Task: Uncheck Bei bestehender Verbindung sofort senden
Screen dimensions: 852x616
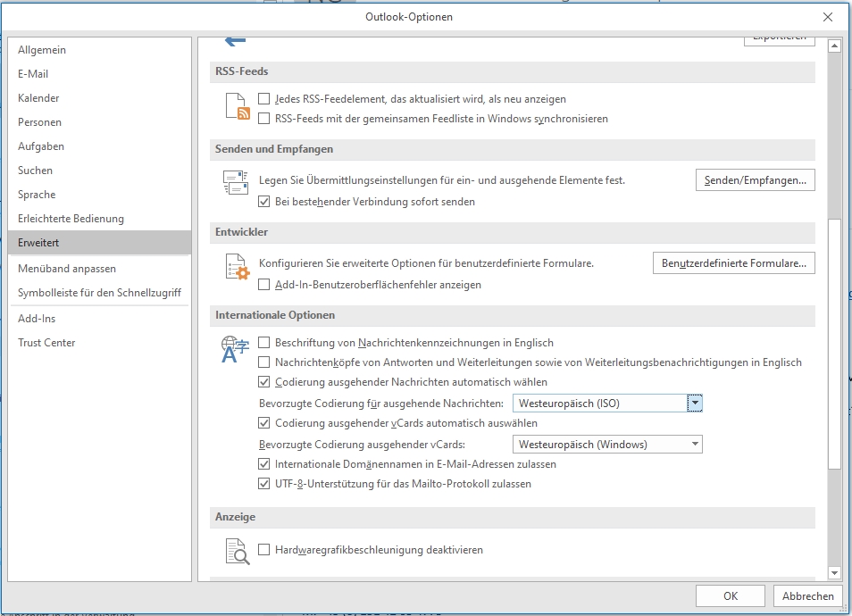Action: (x=264, y=202)
